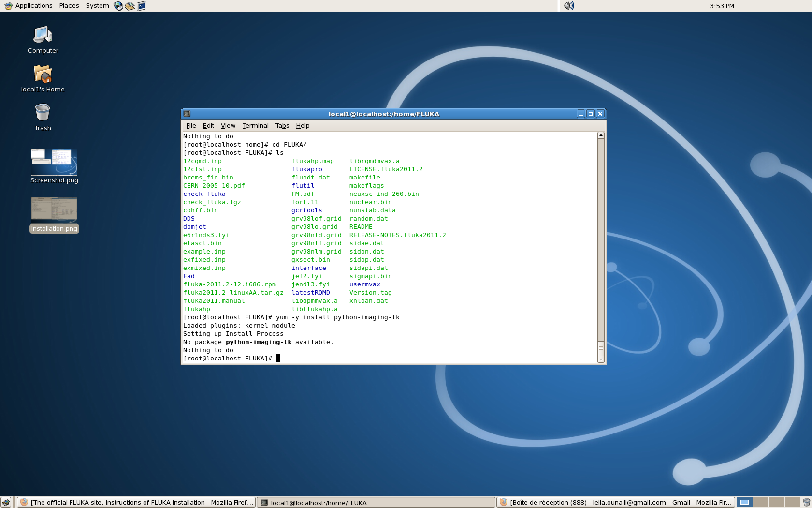
Task: Switch to local1@localhost terminal taskbar button
Action: coord(376,502)
